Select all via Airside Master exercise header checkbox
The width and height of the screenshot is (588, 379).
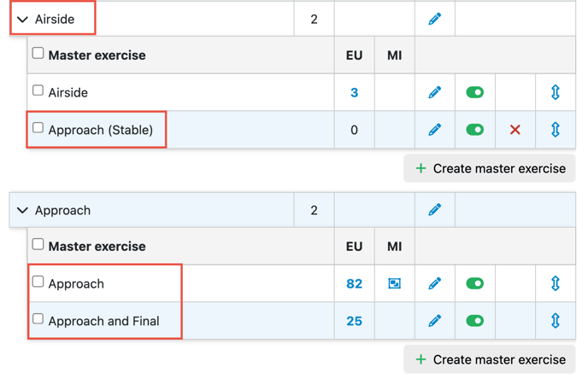pos(38,53)
